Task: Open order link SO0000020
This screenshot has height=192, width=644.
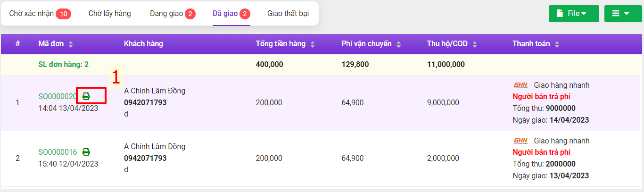Action: 57,96
